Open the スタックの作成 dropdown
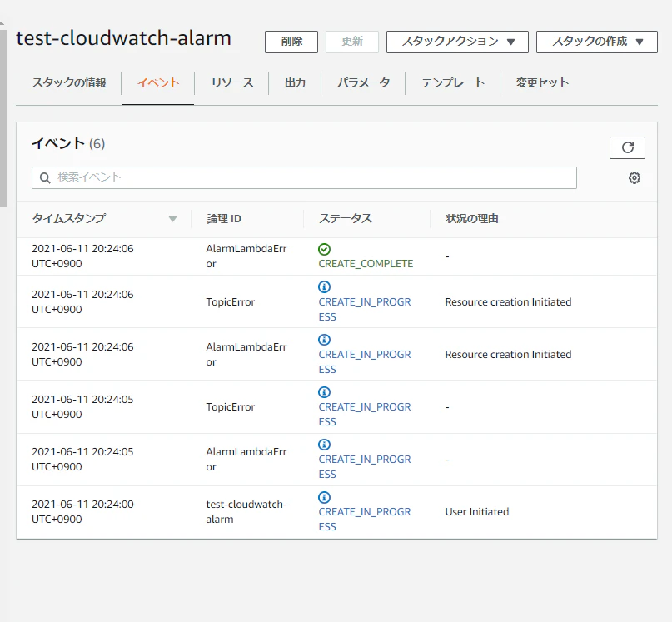672x622 pixels. [596, 42]
